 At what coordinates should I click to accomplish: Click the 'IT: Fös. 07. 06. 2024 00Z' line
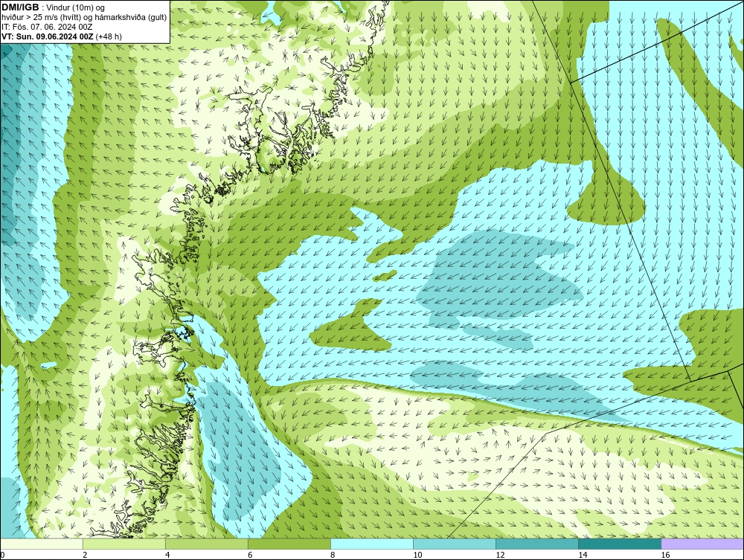(47, 27)
